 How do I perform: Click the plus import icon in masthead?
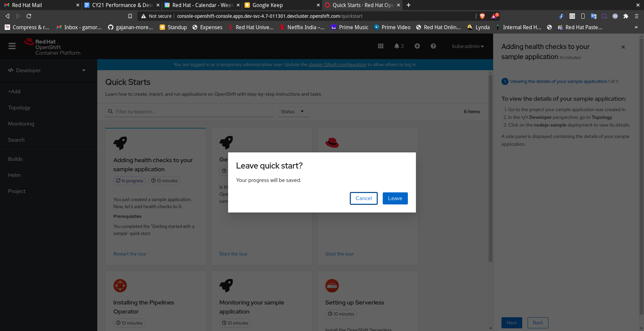pos(417,46)
